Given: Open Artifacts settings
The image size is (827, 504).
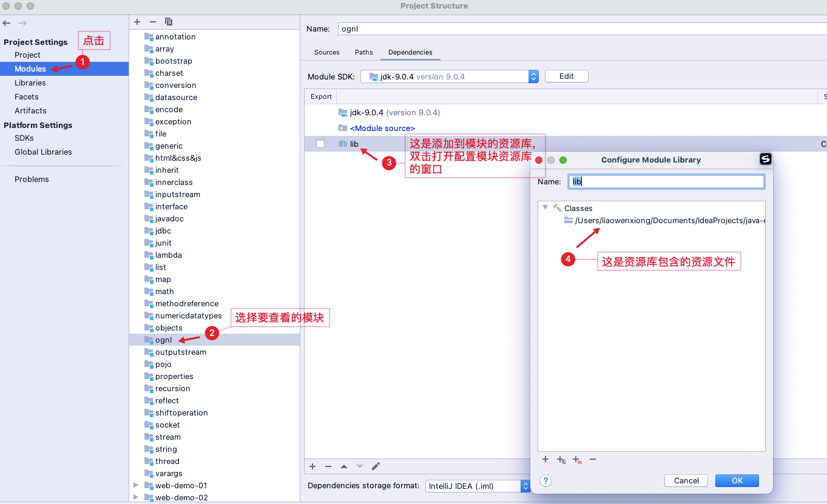Looking at the screenshot, I should tap(30, 110).
